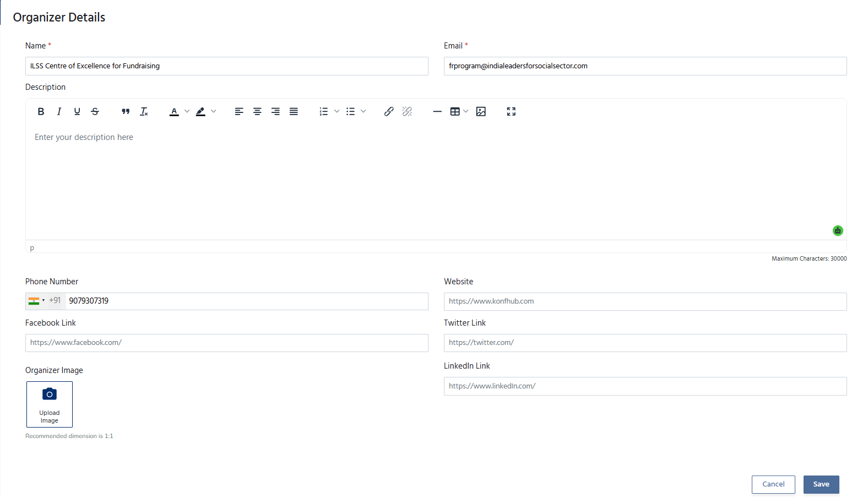
Task: Insert an image into description
Action: coord(481,111)
